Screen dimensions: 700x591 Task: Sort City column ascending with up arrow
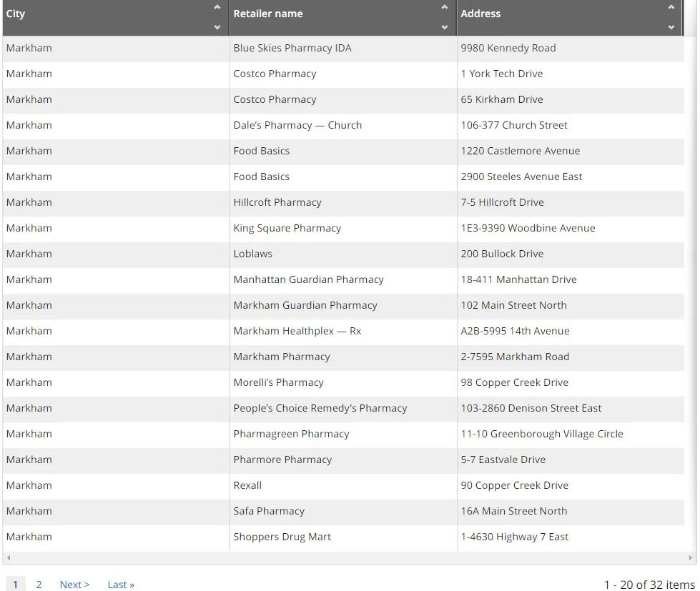tap(217, 7)
